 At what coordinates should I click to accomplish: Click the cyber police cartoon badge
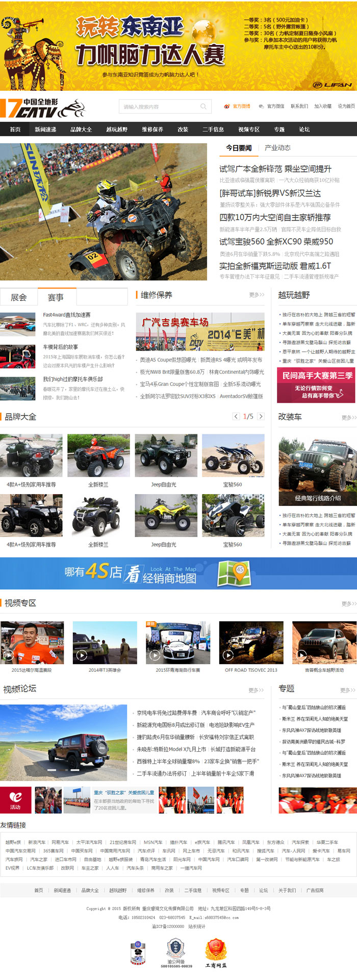tap(138, 953)
